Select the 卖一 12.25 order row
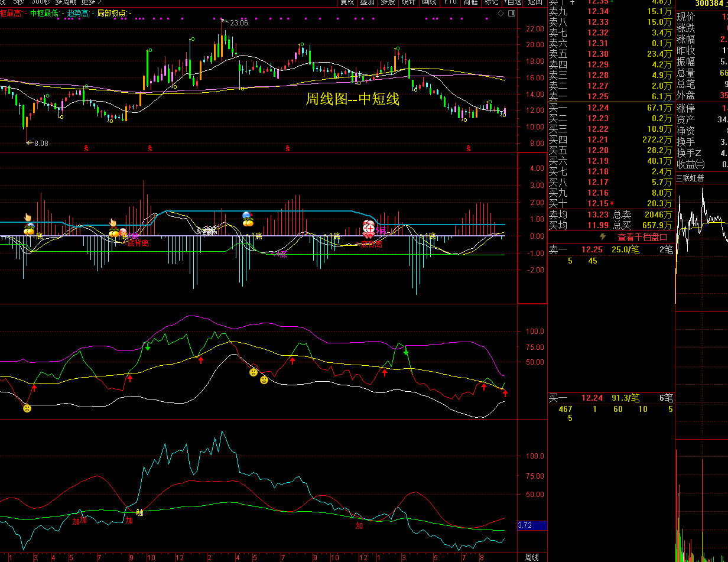Screen dimensions: 728x562 click(x=611, y=96)
